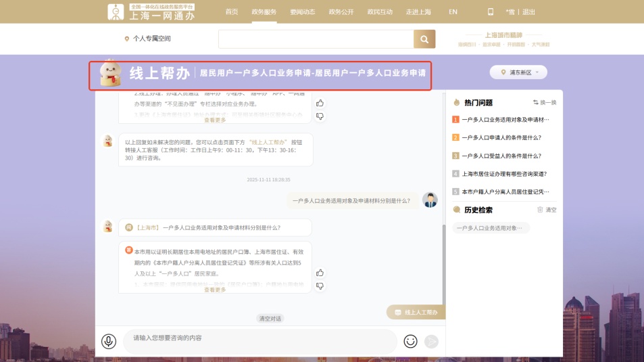Open the emoji picker smiley icon

pos(410,341)
